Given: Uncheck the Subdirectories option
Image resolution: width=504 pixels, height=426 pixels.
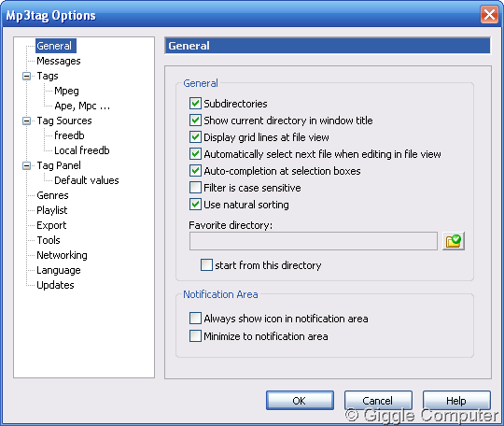Looking at the screenshot, I should [x=195, y=104].
